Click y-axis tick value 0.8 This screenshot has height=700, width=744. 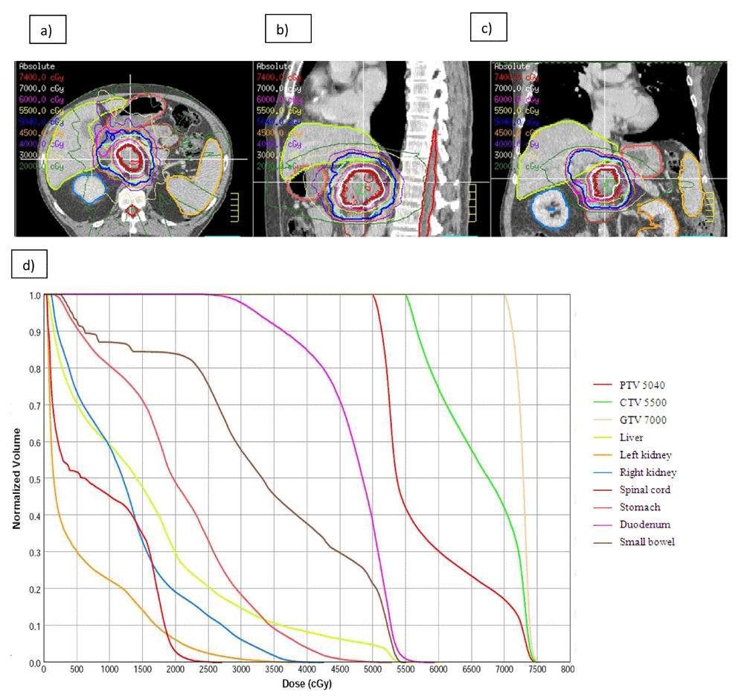35,369
